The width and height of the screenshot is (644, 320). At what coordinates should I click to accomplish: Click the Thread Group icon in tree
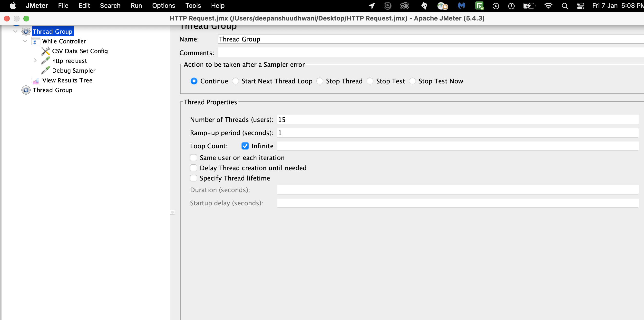26,31
